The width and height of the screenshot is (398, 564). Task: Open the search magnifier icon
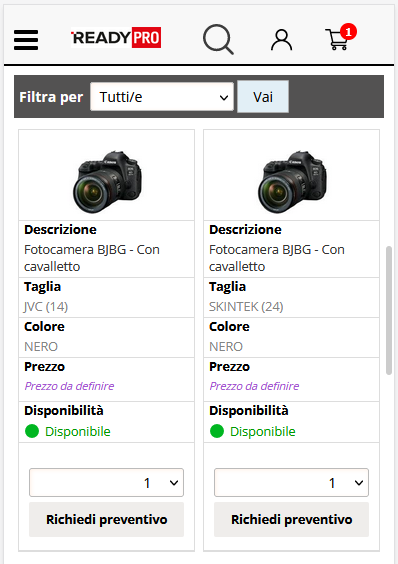pos(218,39)
